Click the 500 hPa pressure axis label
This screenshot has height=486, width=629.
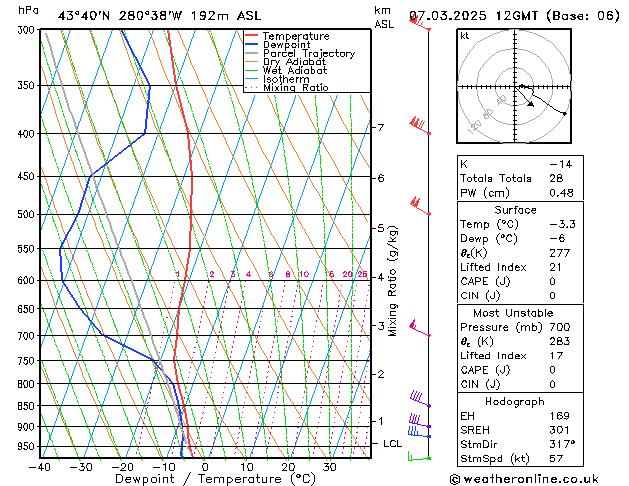[x=26, y=214]
